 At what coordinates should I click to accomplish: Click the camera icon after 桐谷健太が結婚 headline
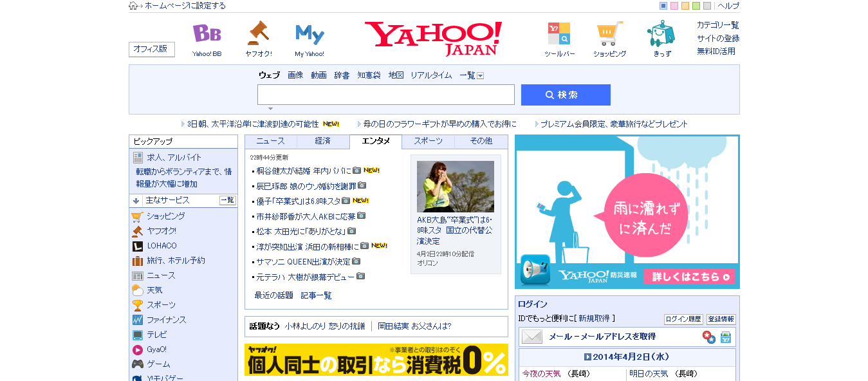357,171
